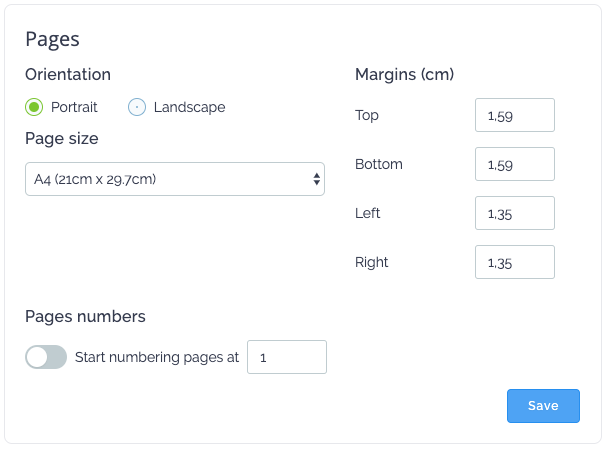The height and width of the screenshot is (449, 607).
Task: Click the Top margin label
Action: click(367, 115)
